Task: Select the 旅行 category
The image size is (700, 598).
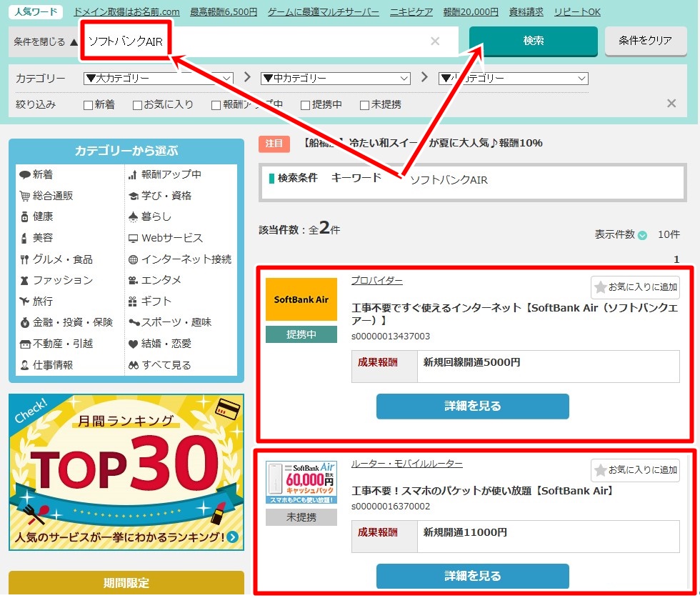Action: click(x=43, y=302)
